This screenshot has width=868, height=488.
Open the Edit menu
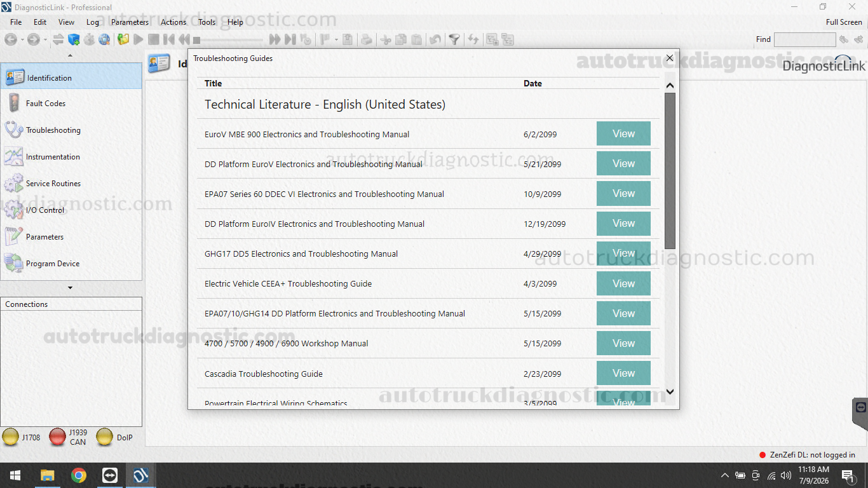40,22
